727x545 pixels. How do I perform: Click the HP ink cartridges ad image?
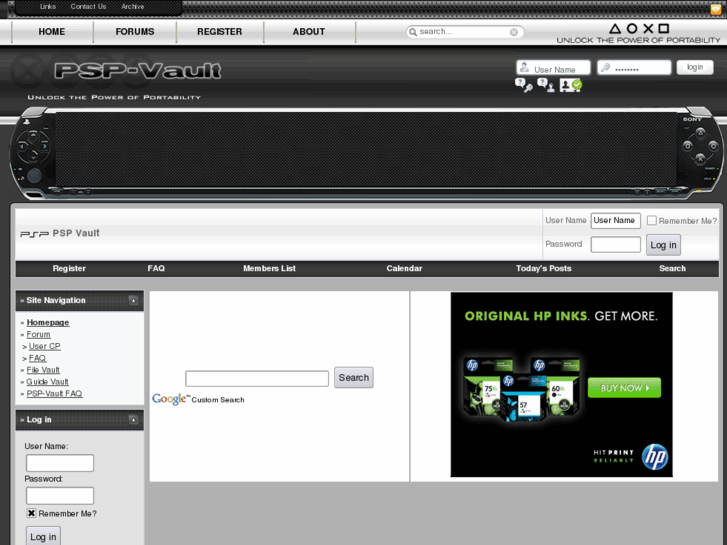pyautogui.click(x=561, y=385)
